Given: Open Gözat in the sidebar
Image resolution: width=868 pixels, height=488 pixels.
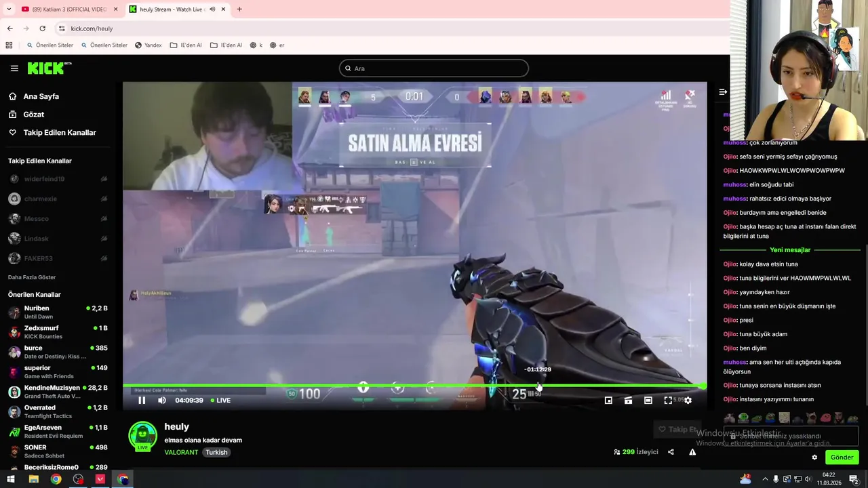Looking at the screenshot, I should [34, 115].
